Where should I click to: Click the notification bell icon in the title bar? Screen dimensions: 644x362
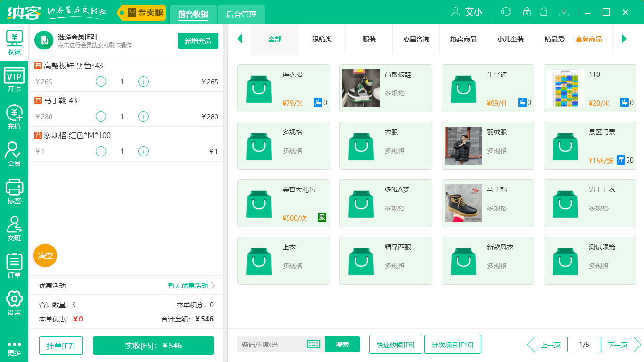coord(544,12)
